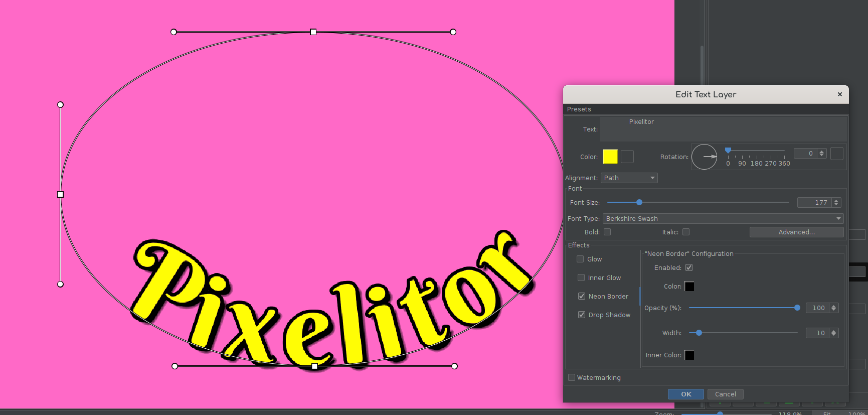
Task: Click the rotation angle dial
Action: 704,157
